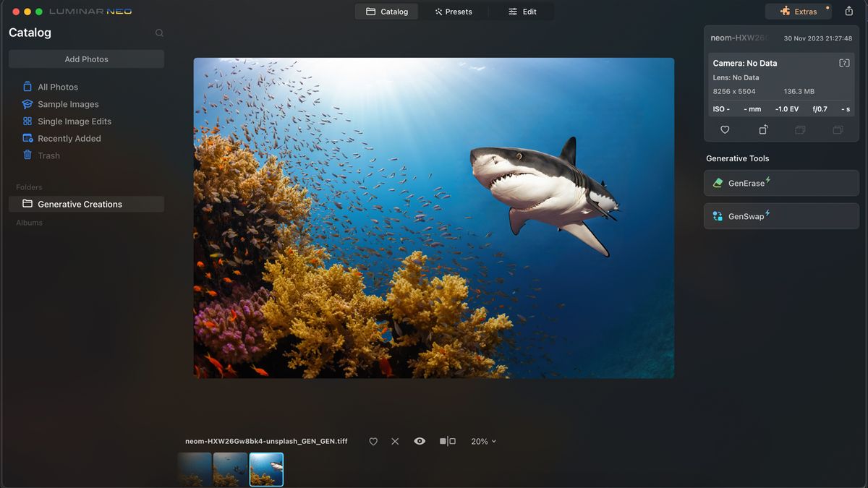Image resolution: width=868 pixels, height=488 pixels.
Task: Open the GenSwap tool
Action: (781, 215)
